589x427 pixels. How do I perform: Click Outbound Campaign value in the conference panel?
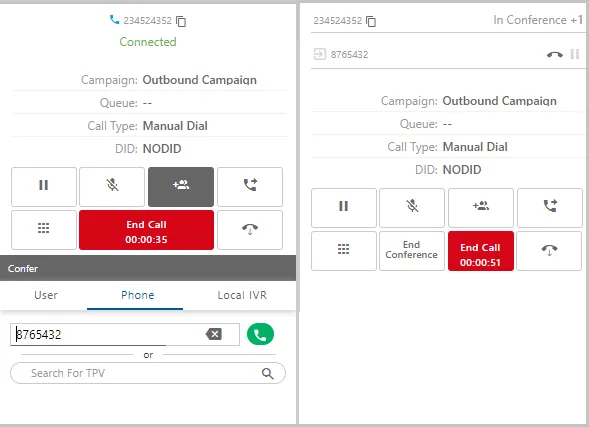click(x=500, y=101)
